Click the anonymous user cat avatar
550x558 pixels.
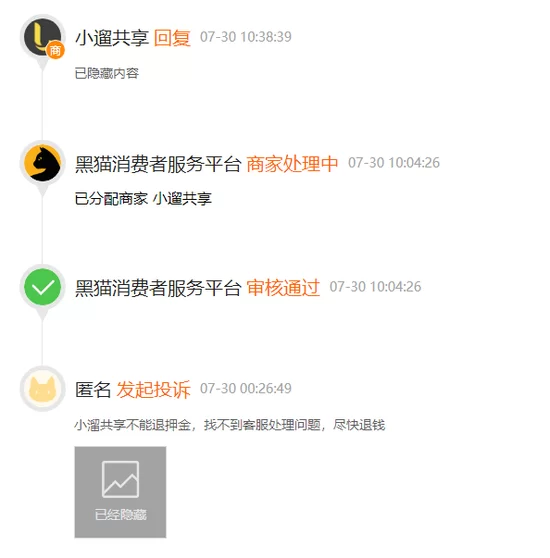[42, 389]
